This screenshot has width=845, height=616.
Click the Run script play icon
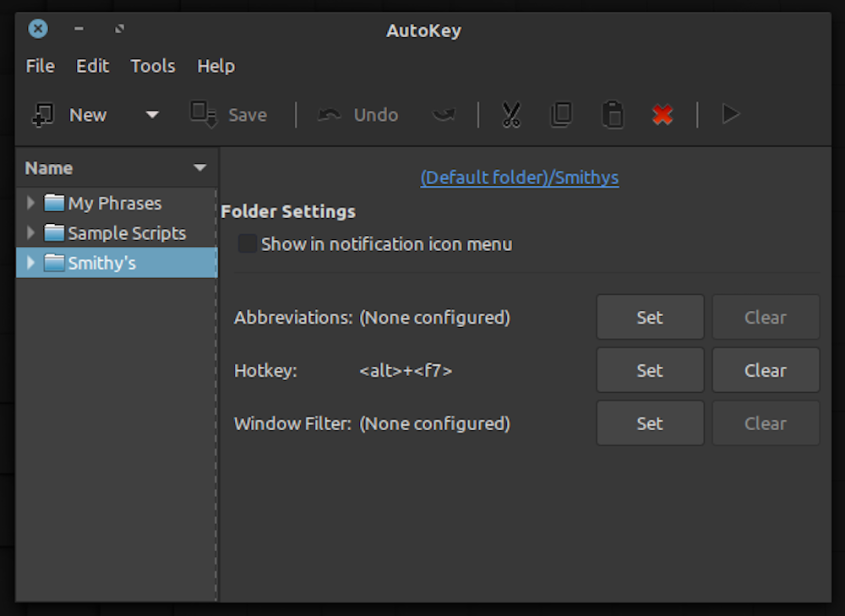(x=731, y=115)
